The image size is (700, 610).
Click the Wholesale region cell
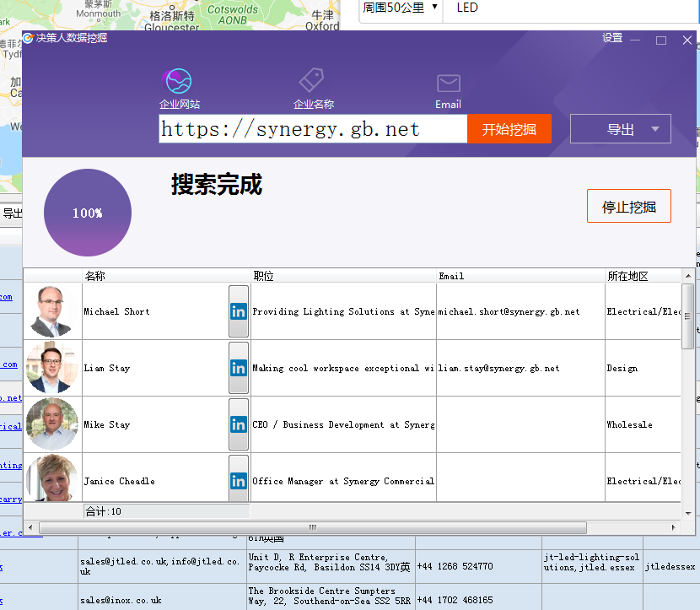pyautogui.click(x=643, y=424)
